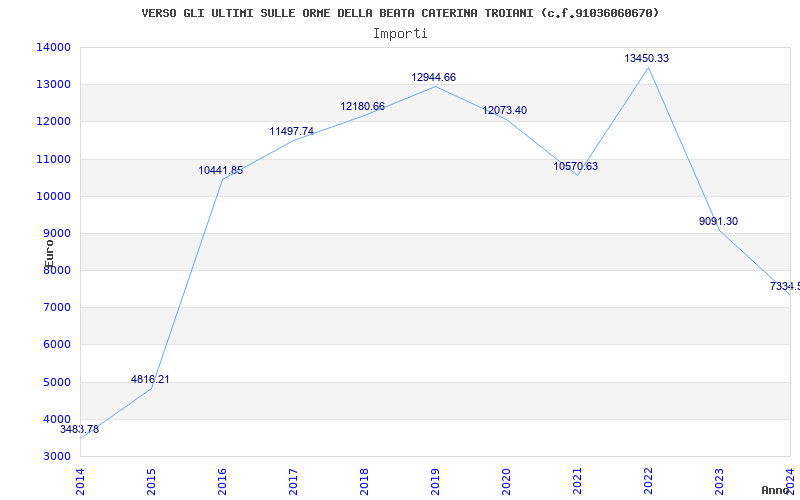This screenshot has height=500, width=800.
Task: Click the y-axis value 5000
Action: click(56, 382)
